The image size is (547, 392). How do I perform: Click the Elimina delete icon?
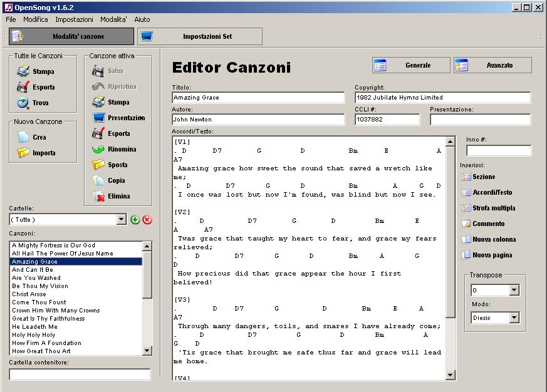98,196
